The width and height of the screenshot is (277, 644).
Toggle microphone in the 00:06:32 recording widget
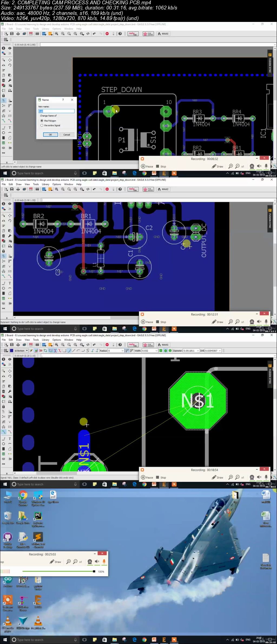[266, 166]
